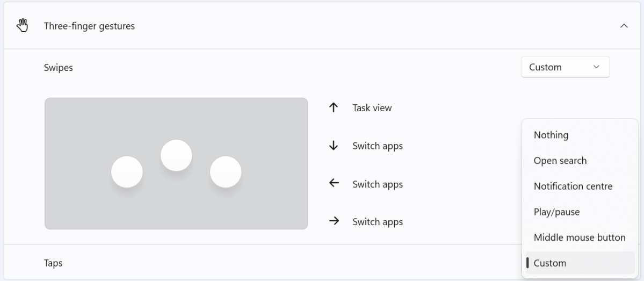Click the down arrow swipe icon
Viewport: 644px width, 281px height.
coord(334,146)
